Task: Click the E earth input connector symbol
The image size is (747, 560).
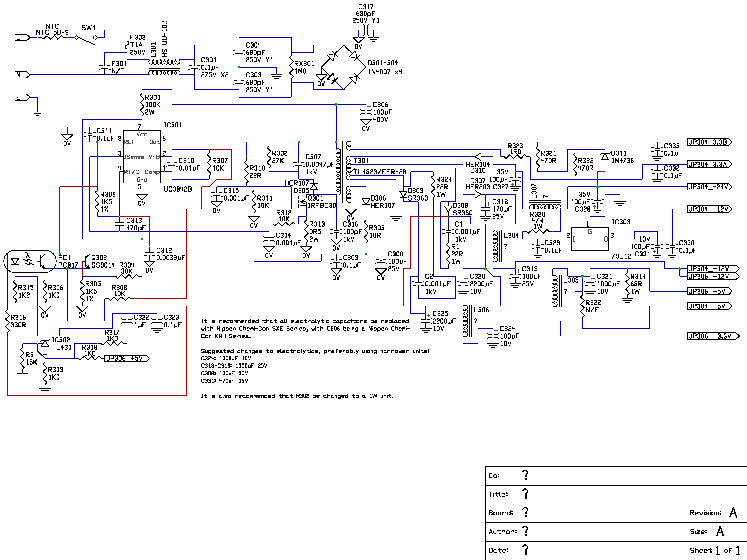Action: click(x=22, y=97)
